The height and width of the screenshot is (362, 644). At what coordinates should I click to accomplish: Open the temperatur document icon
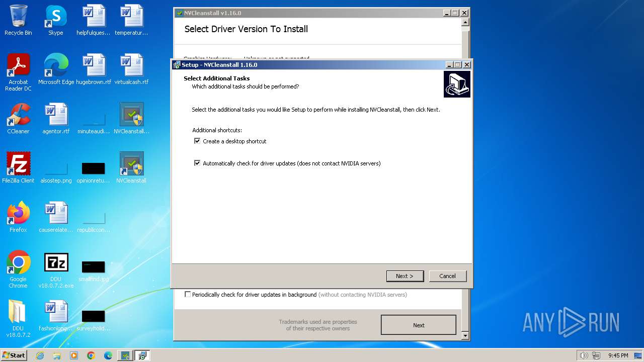coord(131,20)
